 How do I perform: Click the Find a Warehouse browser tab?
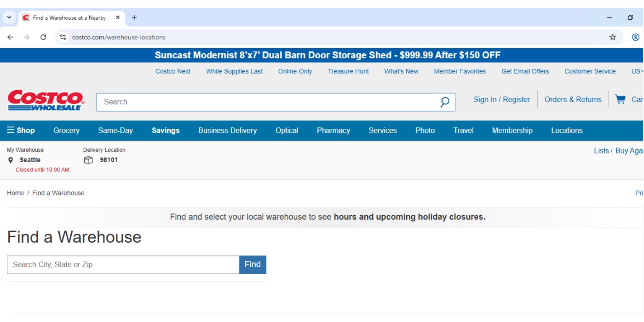(x=71, y=18)
